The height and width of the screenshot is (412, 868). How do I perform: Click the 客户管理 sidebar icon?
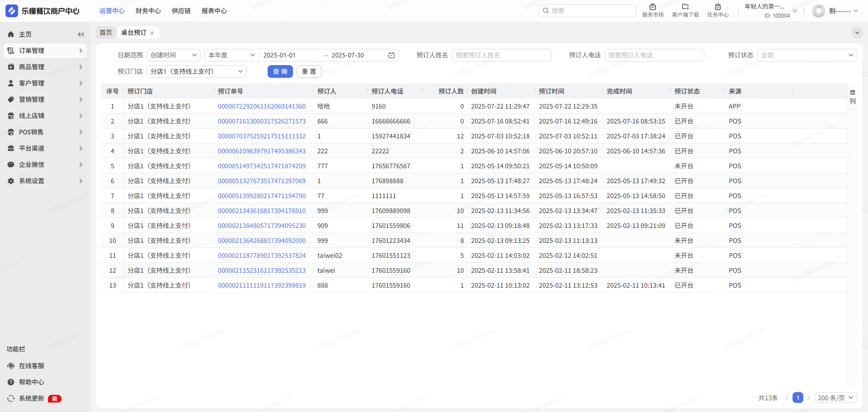11,83
